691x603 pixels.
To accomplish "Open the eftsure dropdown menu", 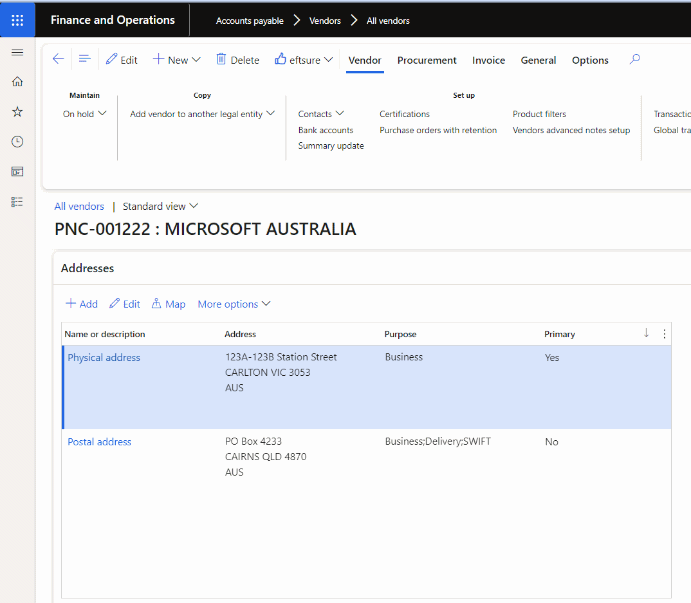I will (304, 60).
